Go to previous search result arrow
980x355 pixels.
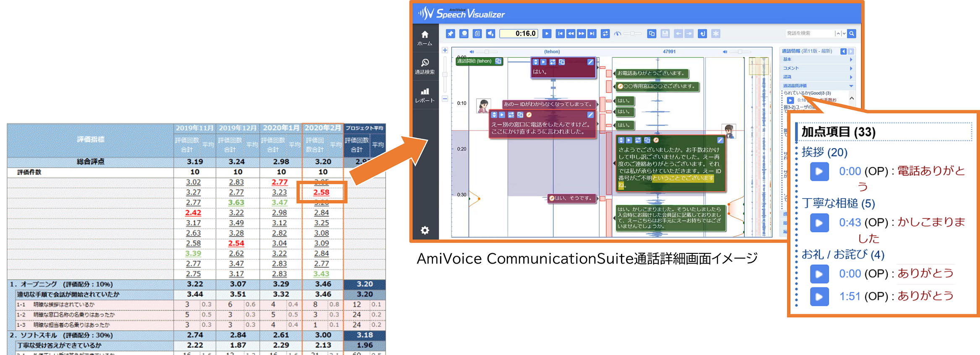[838, 33]
